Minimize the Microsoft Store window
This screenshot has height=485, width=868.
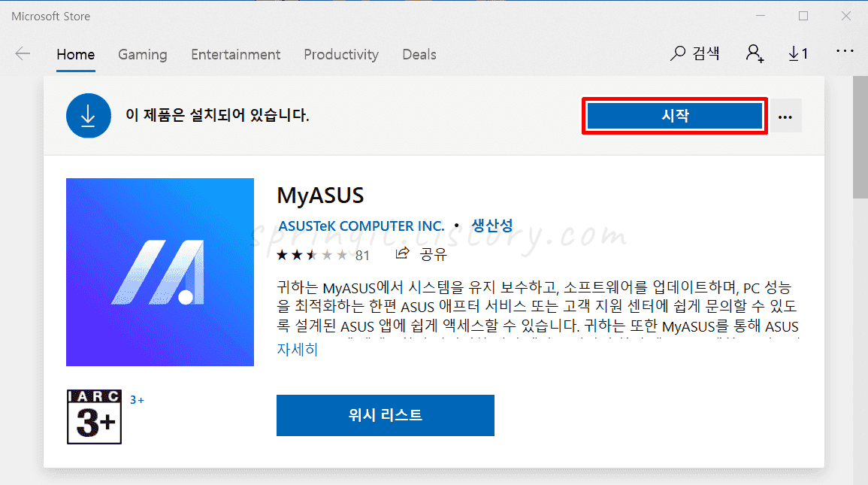761,16
